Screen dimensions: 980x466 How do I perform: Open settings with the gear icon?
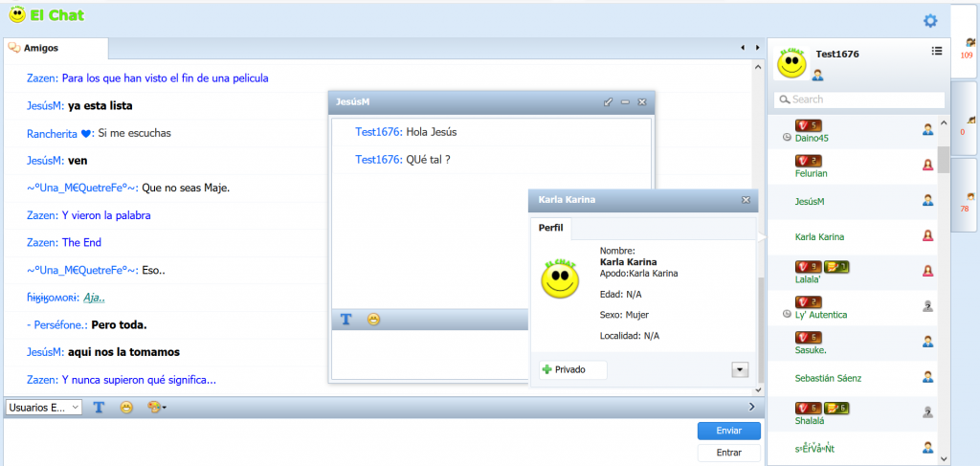[929, 21]
